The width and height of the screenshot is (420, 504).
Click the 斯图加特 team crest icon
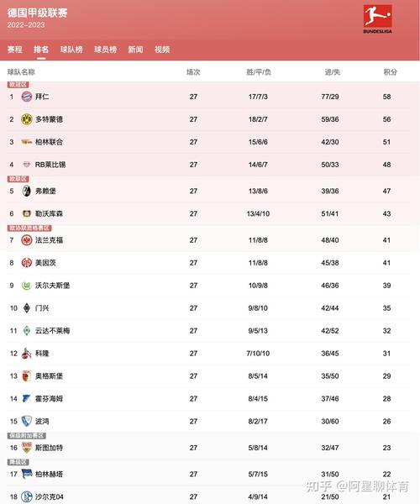tap(27, 448)
